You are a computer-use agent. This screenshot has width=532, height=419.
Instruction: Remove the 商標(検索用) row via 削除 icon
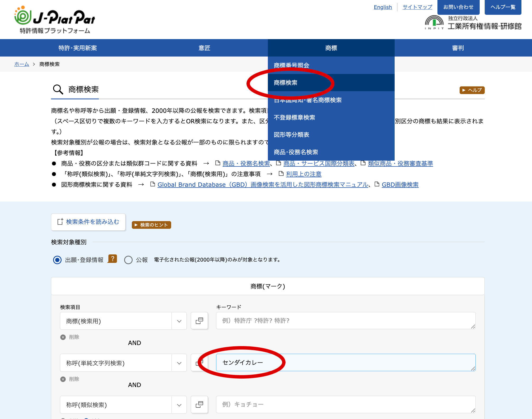tap(63, 337)
